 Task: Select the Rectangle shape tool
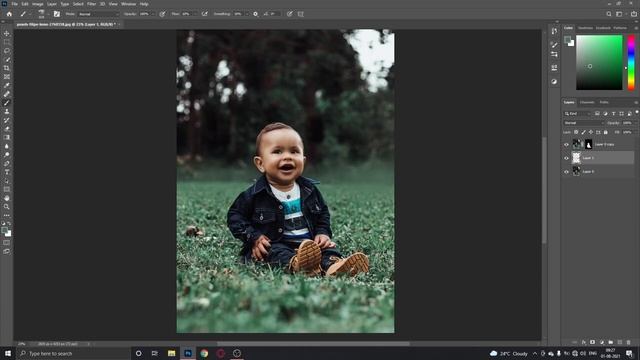click(x=7, y=189)
